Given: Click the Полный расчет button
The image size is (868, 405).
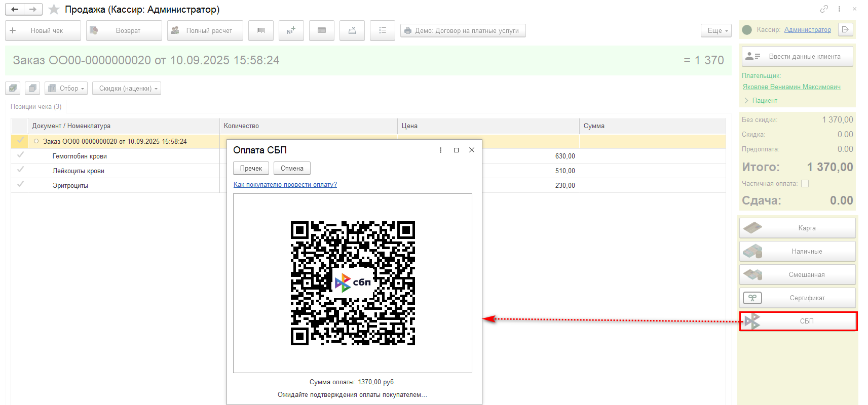Looking at the screenshot, I should pos(205,30).
